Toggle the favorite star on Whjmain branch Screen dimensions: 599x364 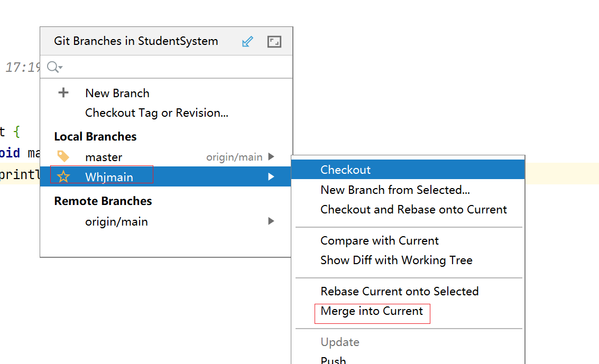click(x=63, y=177)
